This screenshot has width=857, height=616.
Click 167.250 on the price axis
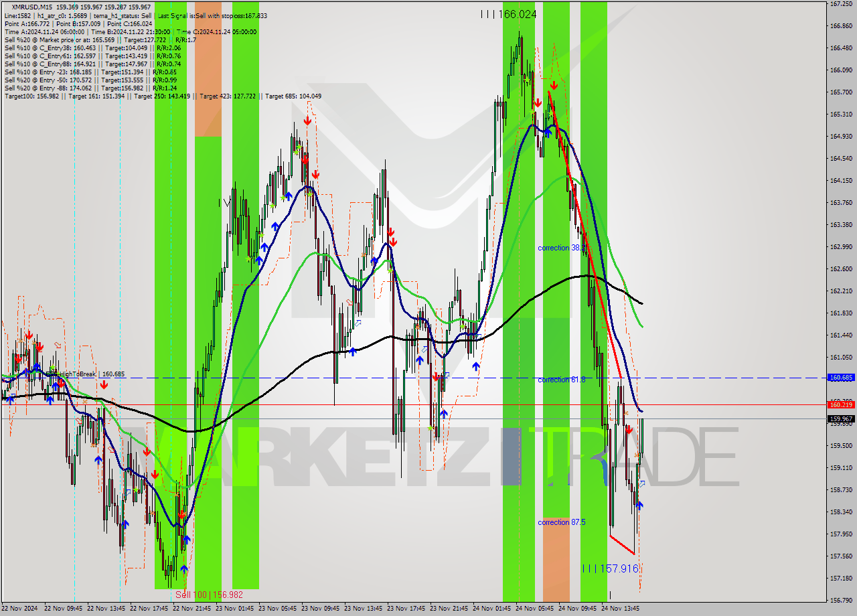pyautogui.click(x=841, y=4)
